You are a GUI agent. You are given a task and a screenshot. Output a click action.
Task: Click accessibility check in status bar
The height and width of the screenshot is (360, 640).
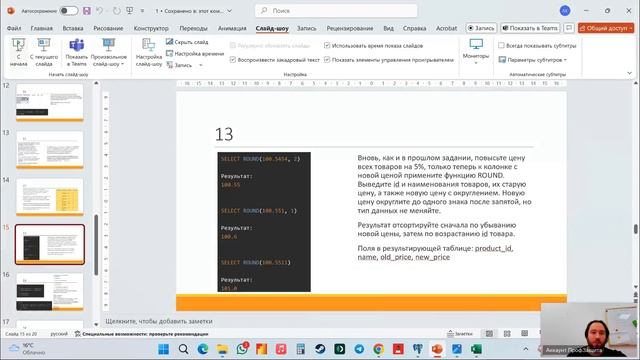coord(142,334)
